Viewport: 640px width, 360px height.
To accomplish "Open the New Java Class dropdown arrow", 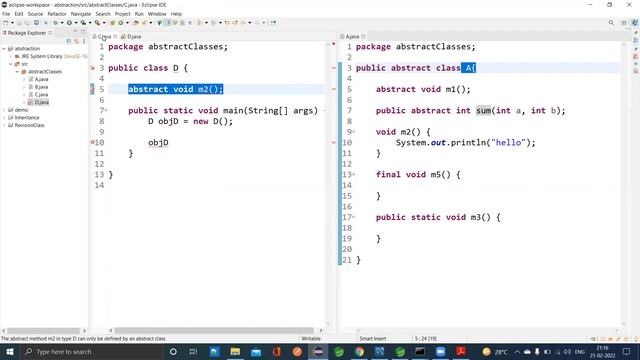I will coord(127,23).
